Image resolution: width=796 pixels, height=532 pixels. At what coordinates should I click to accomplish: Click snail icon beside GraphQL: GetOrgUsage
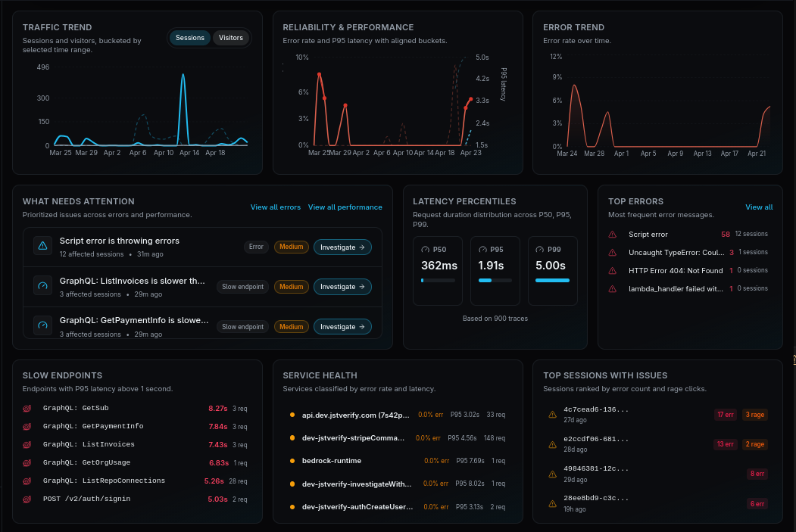pyautogui.click(x=27, y=463)
